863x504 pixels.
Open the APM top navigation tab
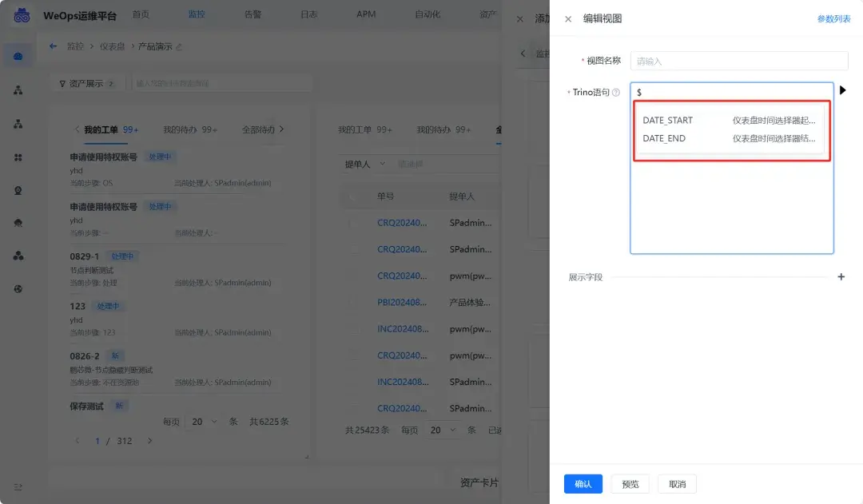coord(366,14)
